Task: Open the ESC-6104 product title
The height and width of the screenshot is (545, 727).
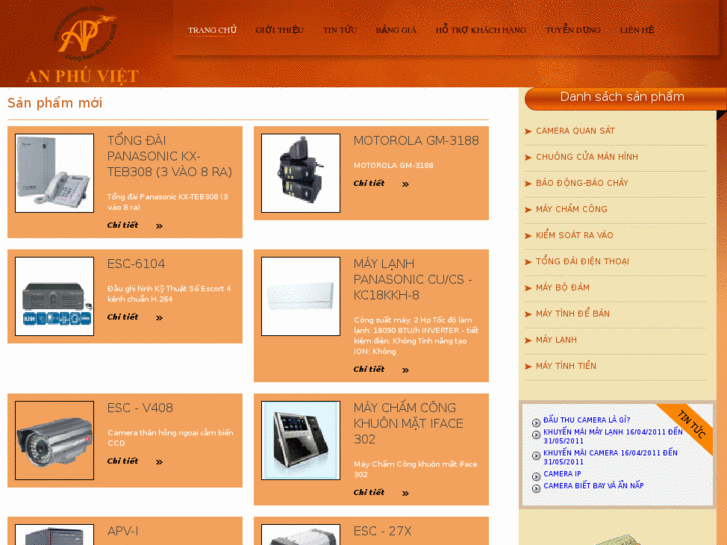Action: click(x=136, y=264)
